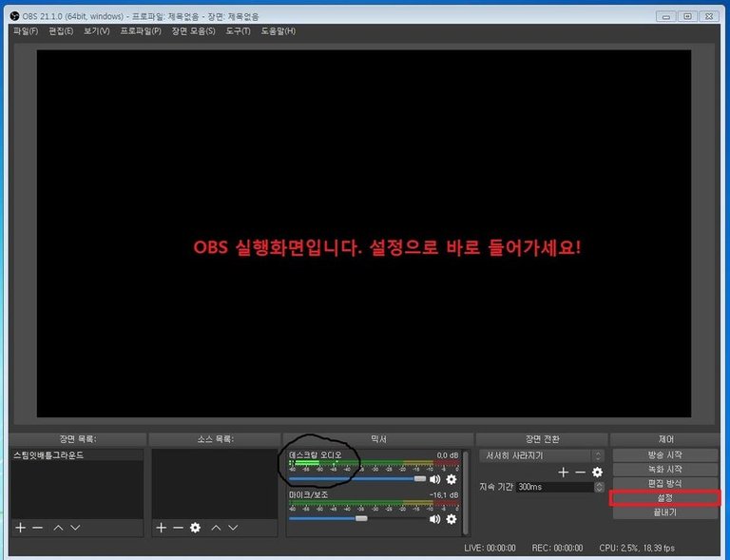Image resolution: width=730 pixels, height=560 pixels.
Task: Click the 녹화 시작 button
Action: pyautogui.click(x=665, y=470)
